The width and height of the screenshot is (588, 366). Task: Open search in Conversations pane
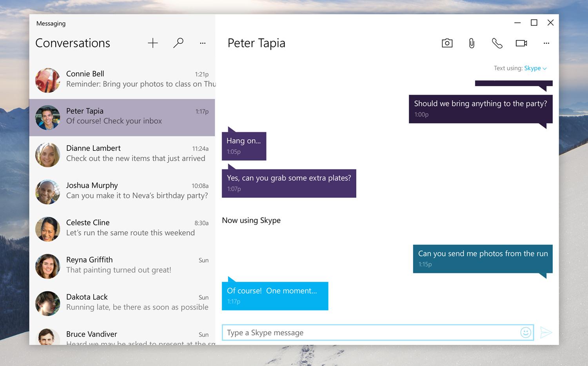tap(178, 43)
